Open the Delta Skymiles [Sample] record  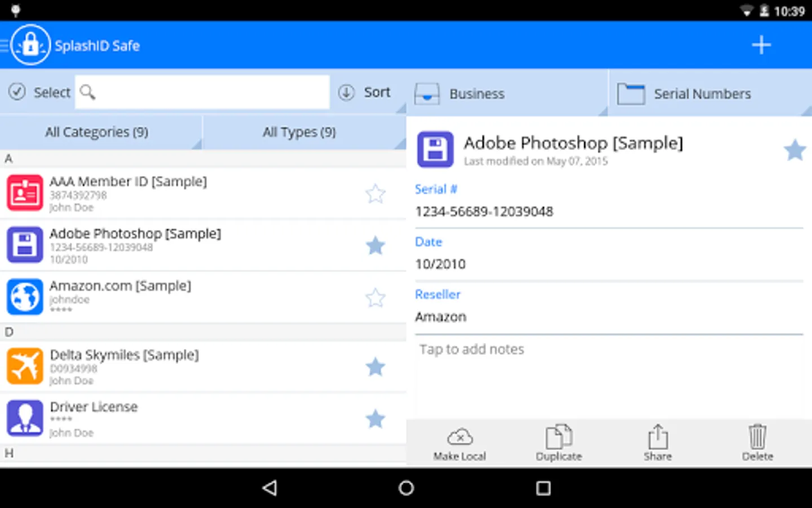[x=203, y=367]
